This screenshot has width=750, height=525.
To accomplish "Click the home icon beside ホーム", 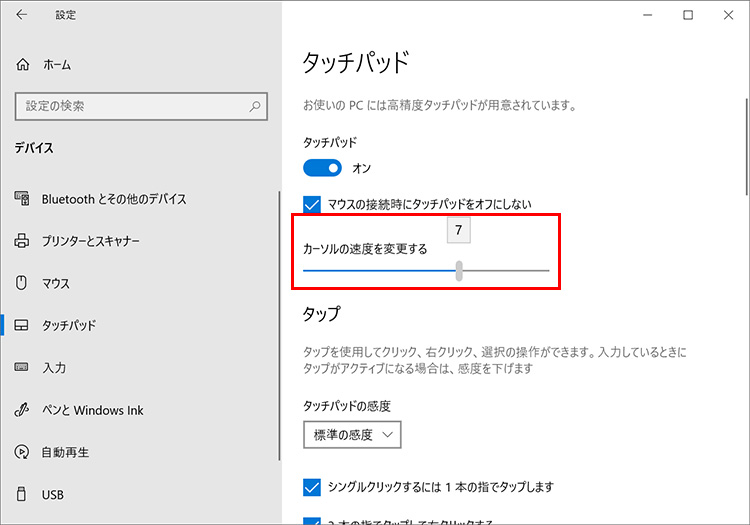I will (23, 64).
